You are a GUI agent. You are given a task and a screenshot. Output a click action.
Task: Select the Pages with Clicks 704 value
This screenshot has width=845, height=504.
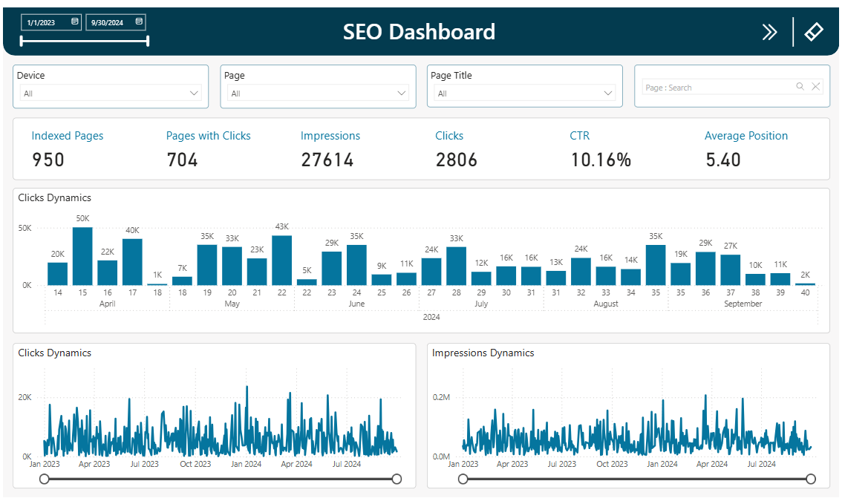tap(182, 160)
